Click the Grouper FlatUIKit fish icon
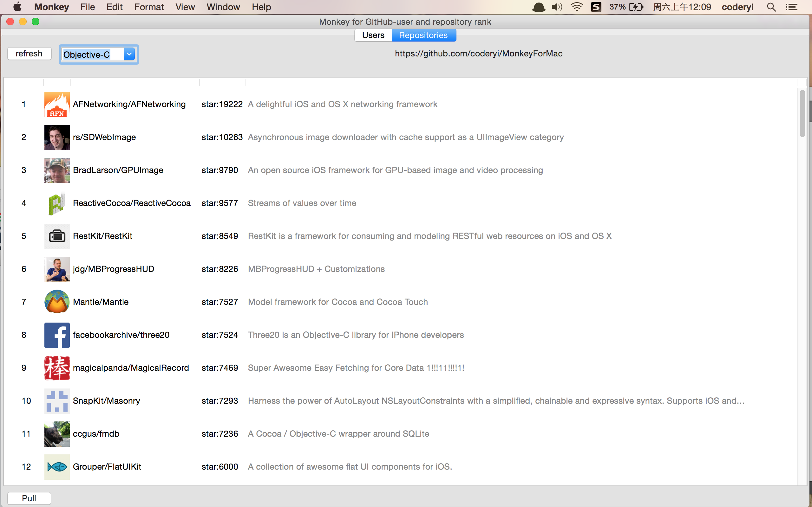 pyautogui.click(x=57, y=467)
